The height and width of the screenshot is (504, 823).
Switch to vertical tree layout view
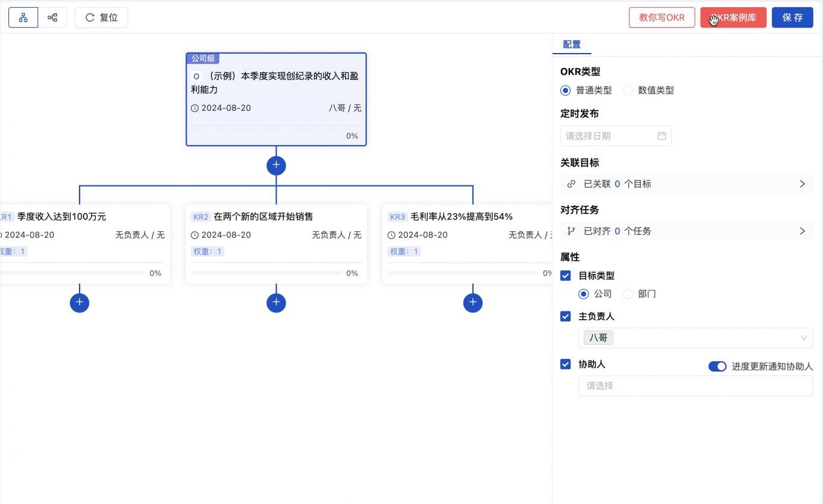[x=23, y=17]
